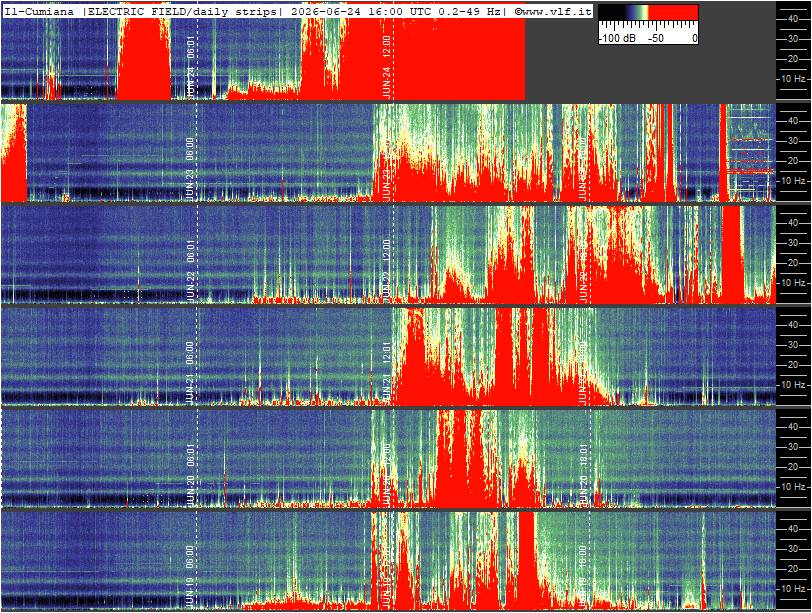Click the 40 tick on JUN-23 strip axis
The image size is (812, 613).
coord(793,121)
